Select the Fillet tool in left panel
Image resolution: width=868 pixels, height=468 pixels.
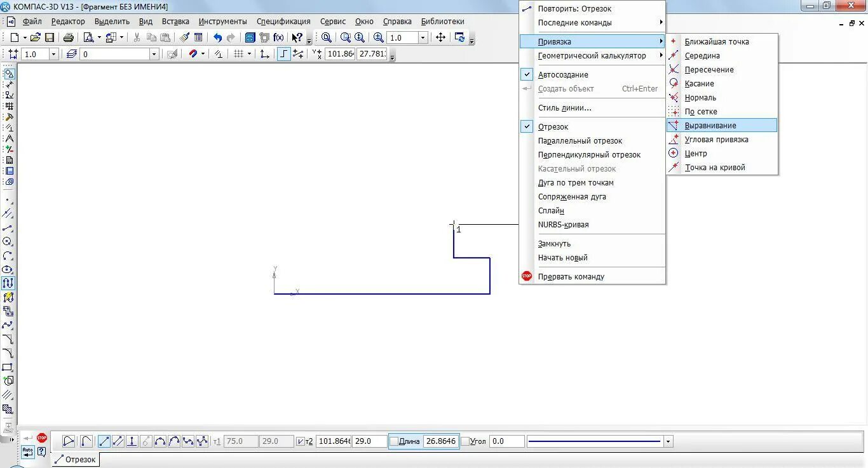(x=8, y=353)
